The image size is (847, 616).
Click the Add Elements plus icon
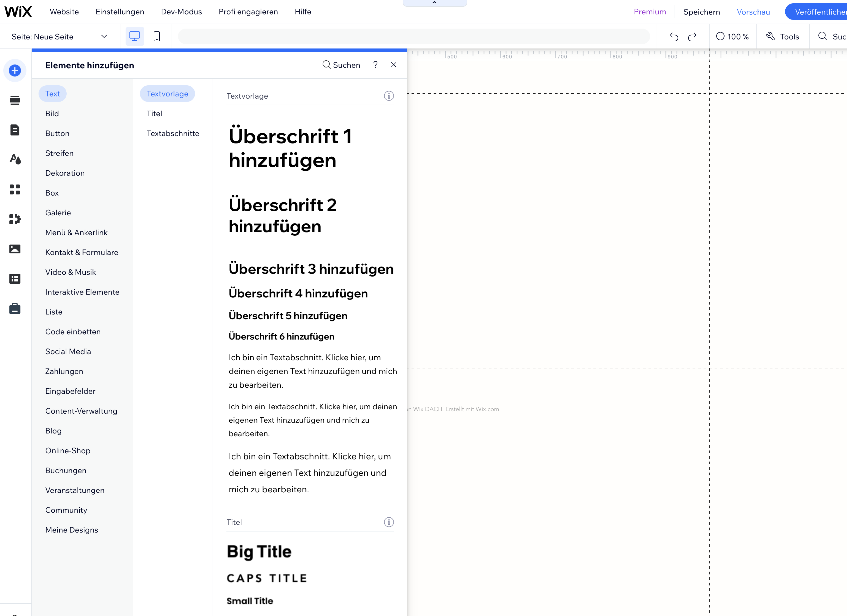15,70
